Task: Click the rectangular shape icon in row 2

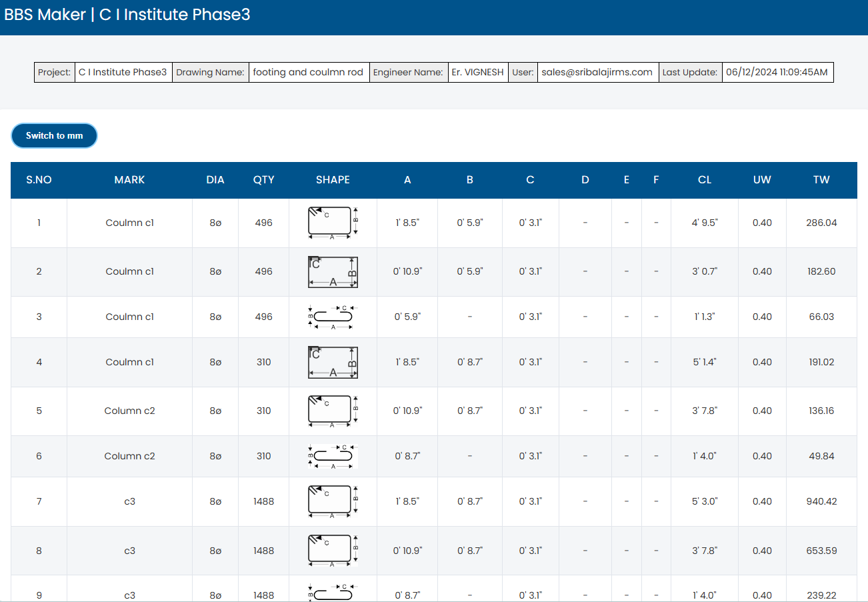Action: coord(333,272)
